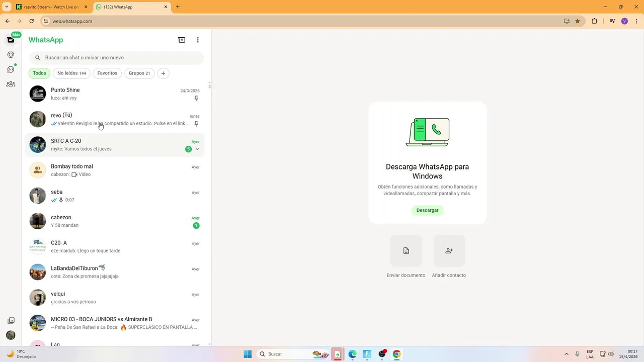Click seba's profile picture
The image size is (644, 362).
click(x=38, y=196)
